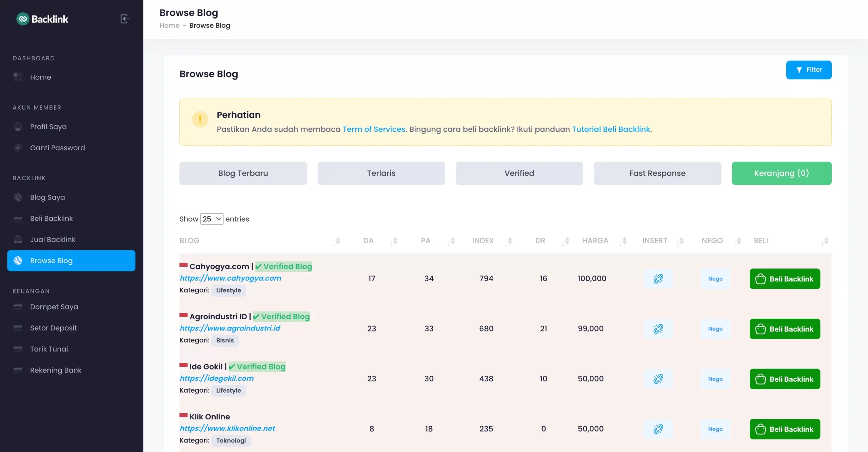Toggle sorting on the DA column

(x=394, y=242)
